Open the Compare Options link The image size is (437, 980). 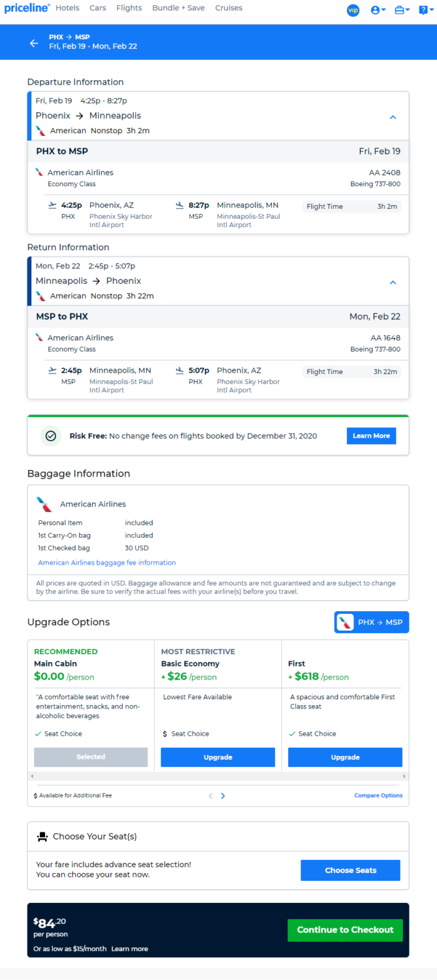[x=378, y=796]
